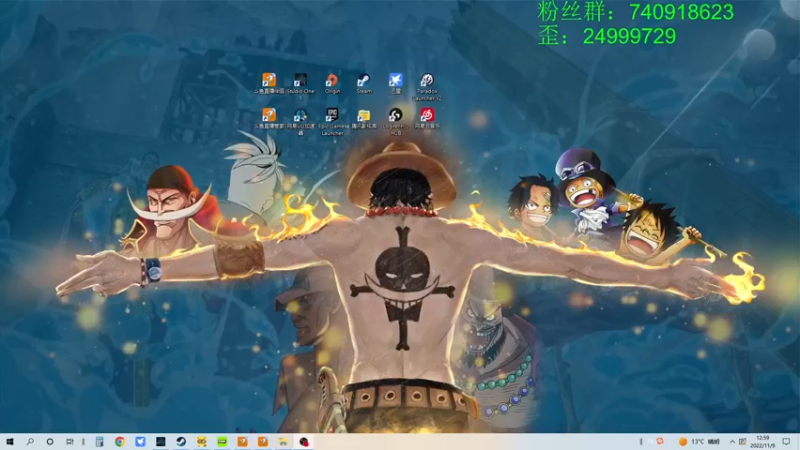Open the Calculator taskbar icon
Screen dimensions: 800x450
click(99, 442)
